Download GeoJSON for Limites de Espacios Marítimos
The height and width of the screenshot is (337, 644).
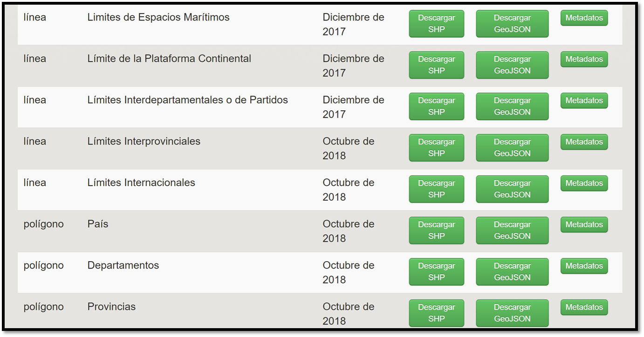click(512, 24)
